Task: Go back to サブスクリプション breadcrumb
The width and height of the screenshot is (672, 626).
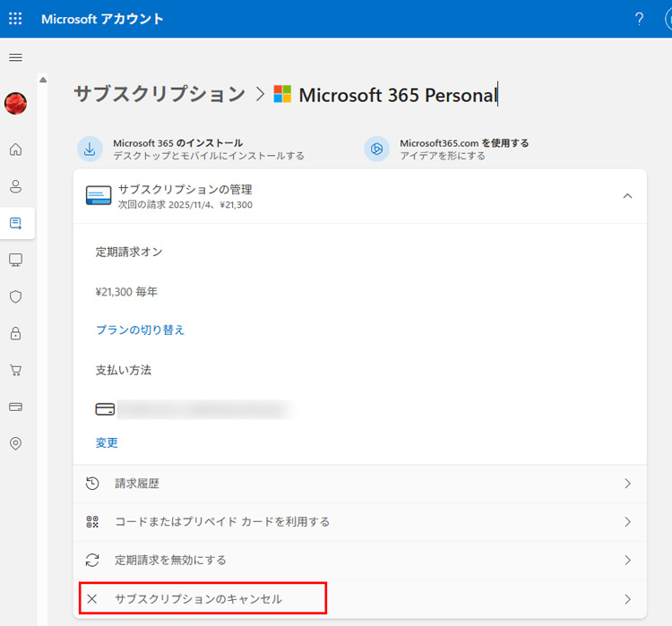Action: pyautogui.click(x=159, y=94)
